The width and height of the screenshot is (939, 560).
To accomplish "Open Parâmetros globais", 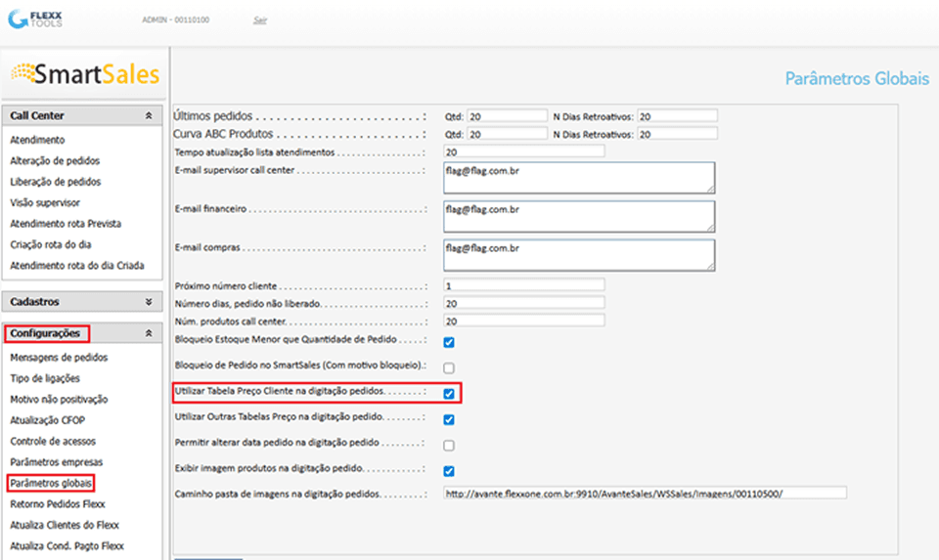I will click(x=51, y=483).
